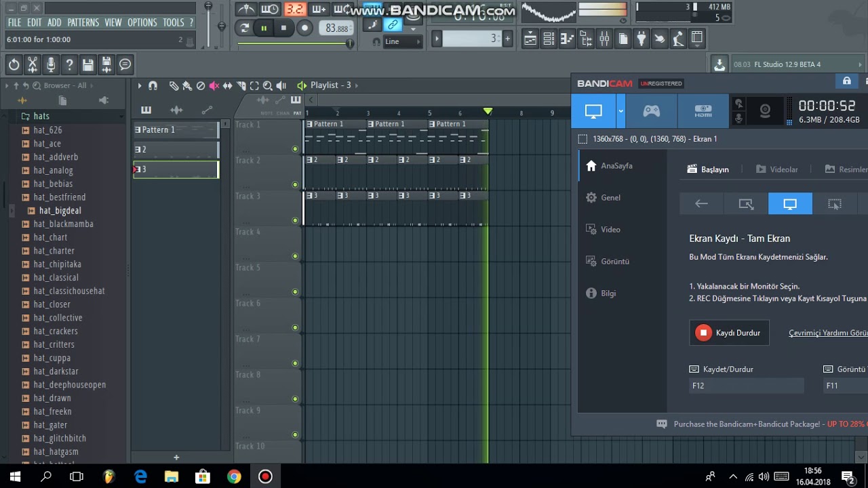868x488 pixels.
Task: Select pattern 2 in the pattern list
Action: coord(176,149)
